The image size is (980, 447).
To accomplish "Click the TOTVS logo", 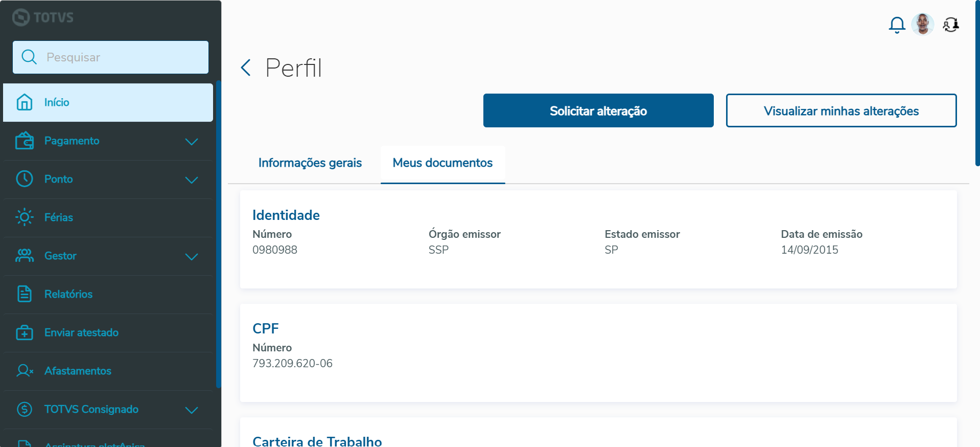I will coord(43,17).
